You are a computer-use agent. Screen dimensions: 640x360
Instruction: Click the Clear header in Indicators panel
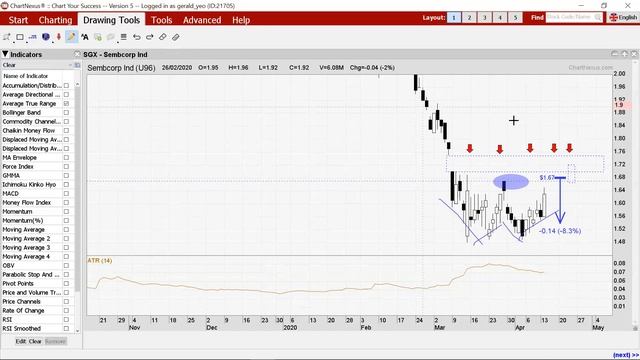(9, 65)
